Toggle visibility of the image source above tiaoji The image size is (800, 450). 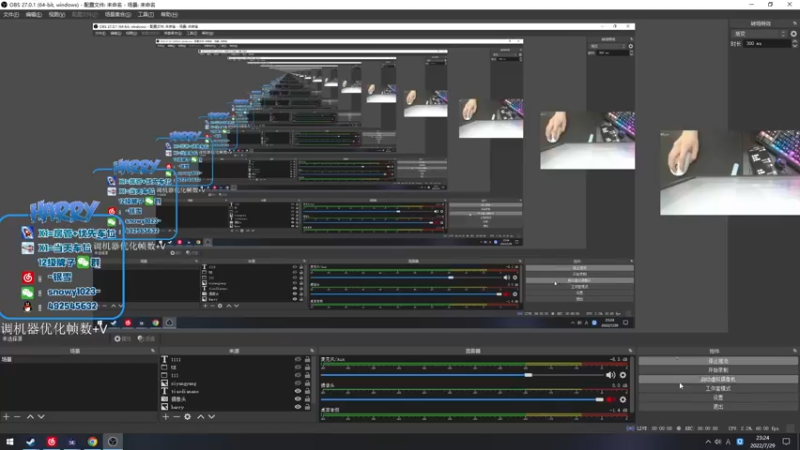(x=298, y=383)
